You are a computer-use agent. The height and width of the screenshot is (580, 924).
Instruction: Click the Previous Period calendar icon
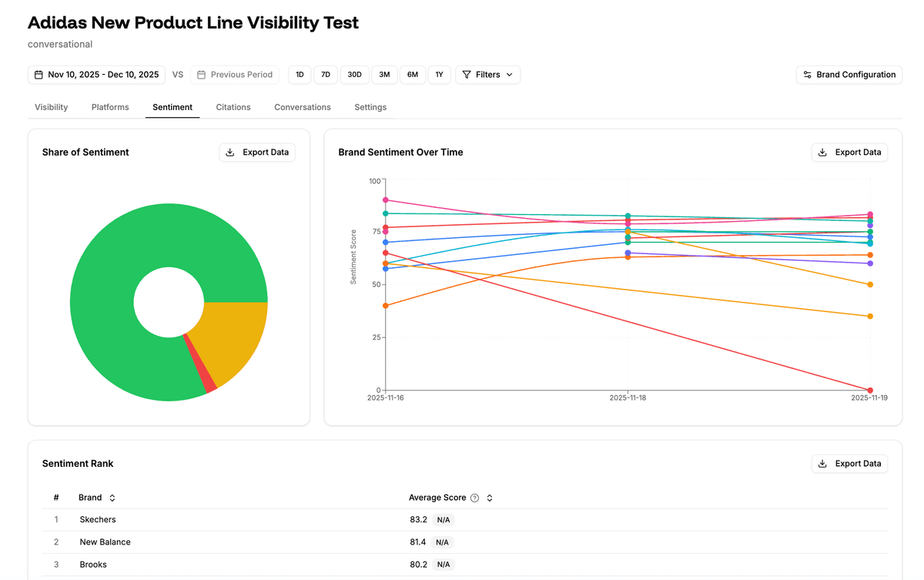[x=201, y=74]
